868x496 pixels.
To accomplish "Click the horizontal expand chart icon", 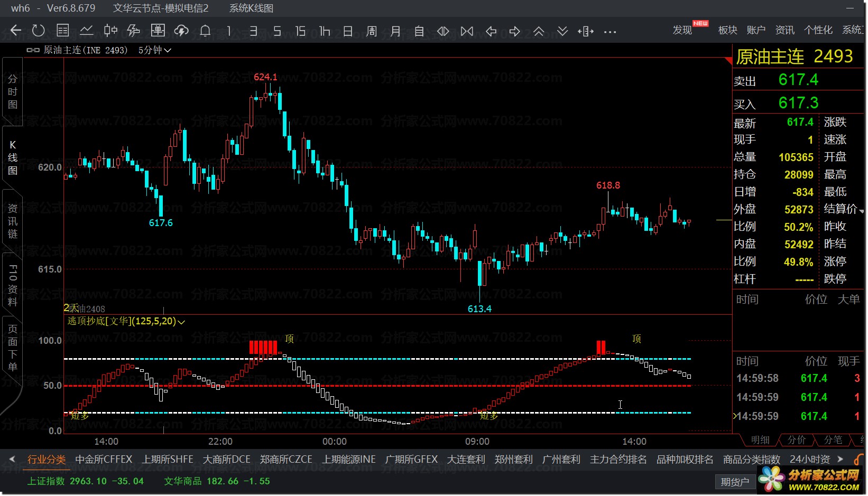I will pyautogui.click(x=443, y=31).
